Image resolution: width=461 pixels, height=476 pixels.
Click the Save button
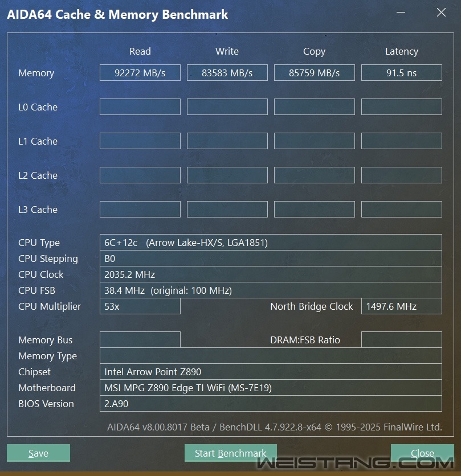[38, 453]
